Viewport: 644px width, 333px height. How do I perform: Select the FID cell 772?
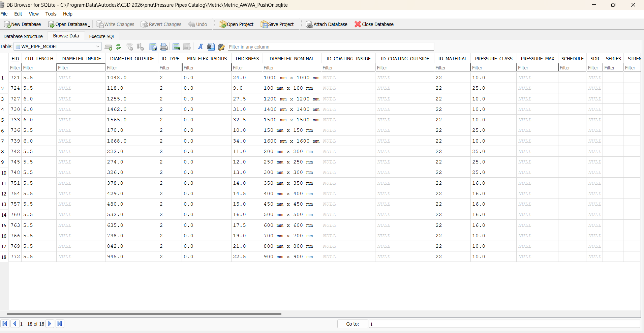pyautogui.click(x=15, y=256)
